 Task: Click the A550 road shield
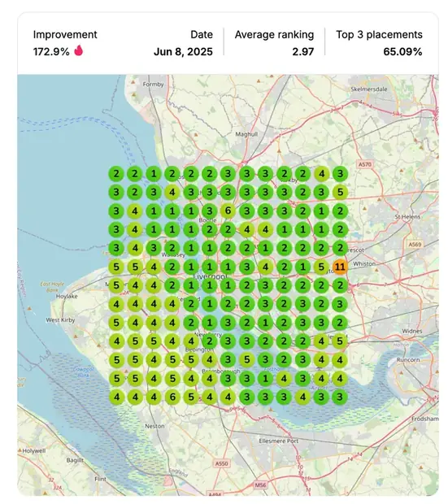click(222, 463)
